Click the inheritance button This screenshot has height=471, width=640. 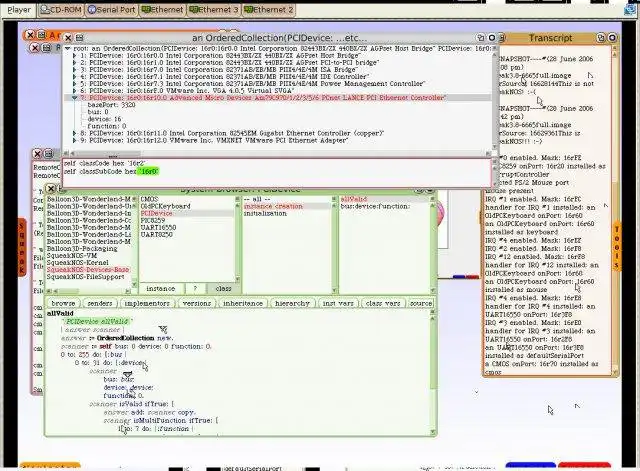click(242, 303)
